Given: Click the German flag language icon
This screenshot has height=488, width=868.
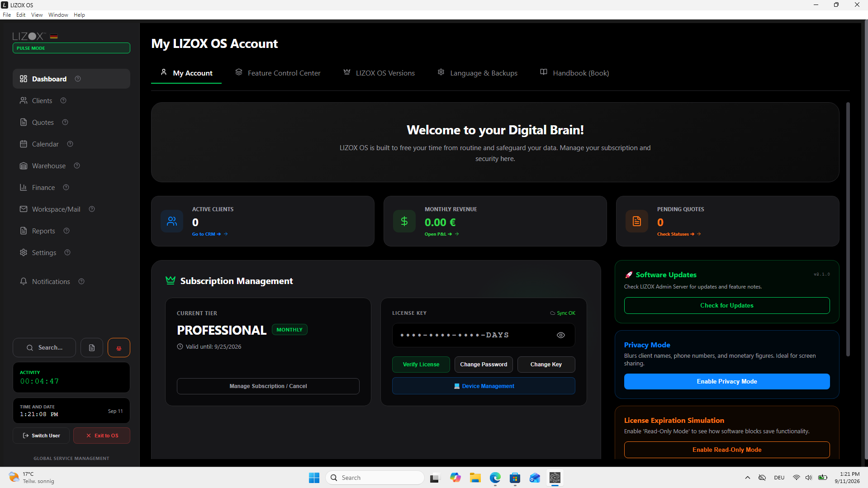Looking at the screenshot, I should (54, 36).
